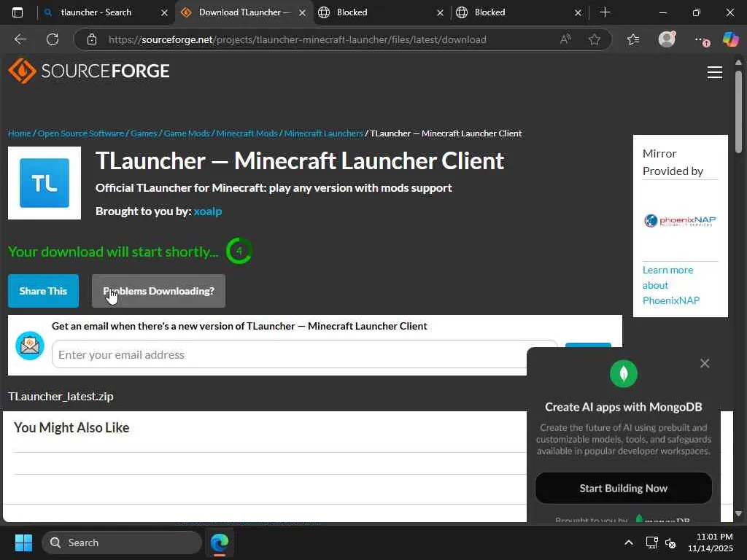Add page to favorites star icon
Image resolution: width=747 pixels, height=560 pixels.
[594, 39]
